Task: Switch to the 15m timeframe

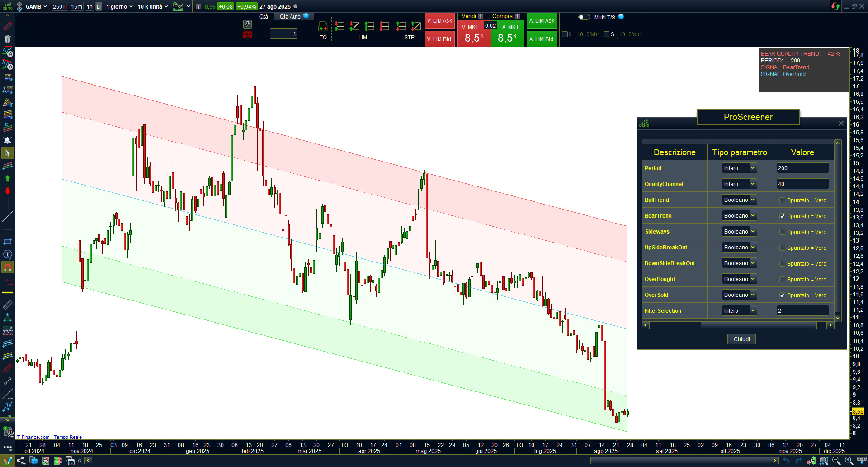Action: (77, 7)
